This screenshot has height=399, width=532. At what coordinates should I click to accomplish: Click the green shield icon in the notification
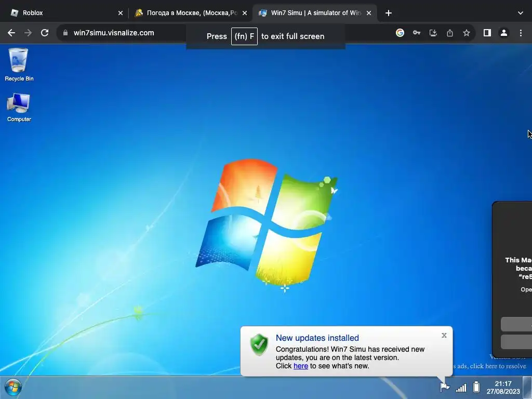point(259,344)
